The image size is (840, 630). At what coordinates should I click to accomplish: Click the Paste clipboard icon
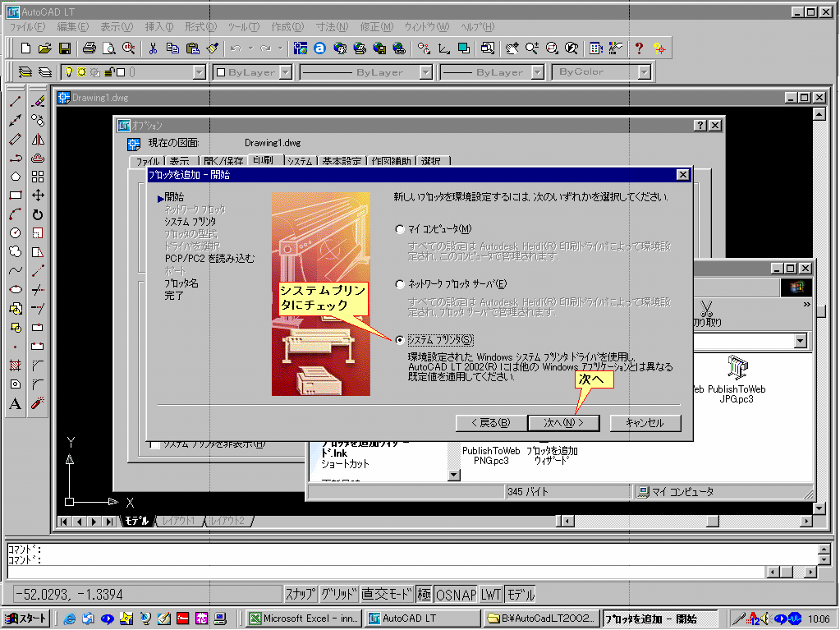pos(192,48)
